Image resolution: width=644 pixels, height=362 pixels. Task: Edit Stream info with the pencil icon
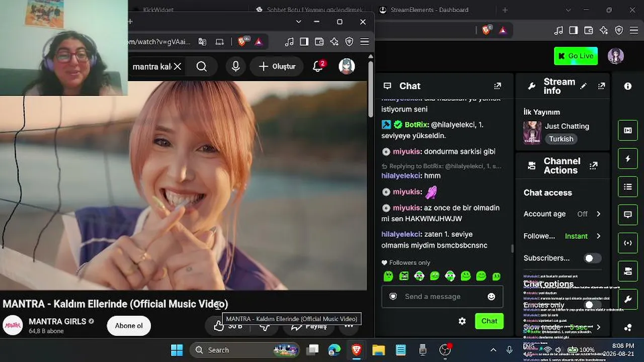click(x=584, y=86)
